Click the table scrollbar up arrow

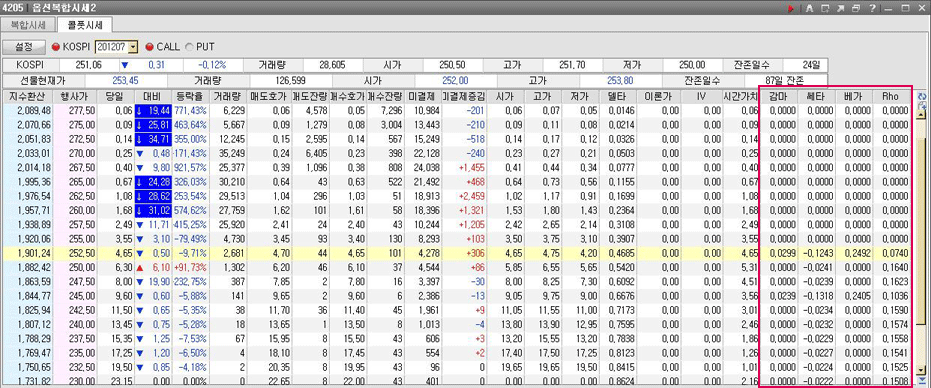922,115
